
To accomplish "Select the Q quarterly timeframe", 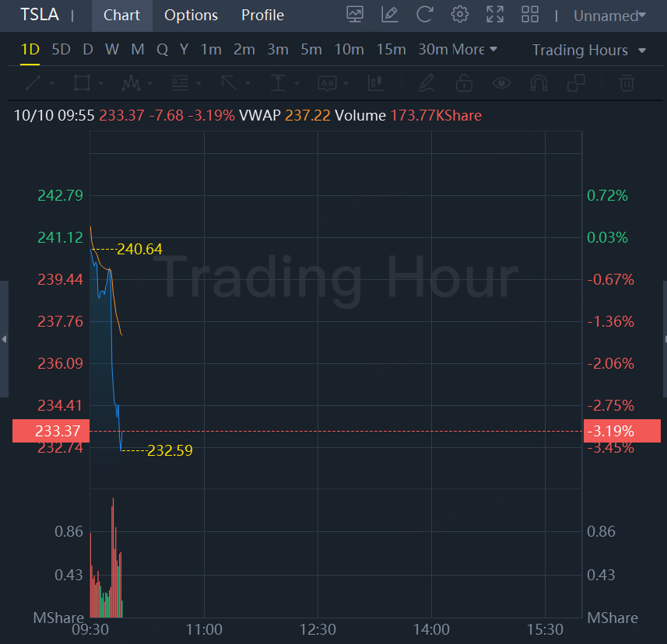I will (x=162, y=49).
